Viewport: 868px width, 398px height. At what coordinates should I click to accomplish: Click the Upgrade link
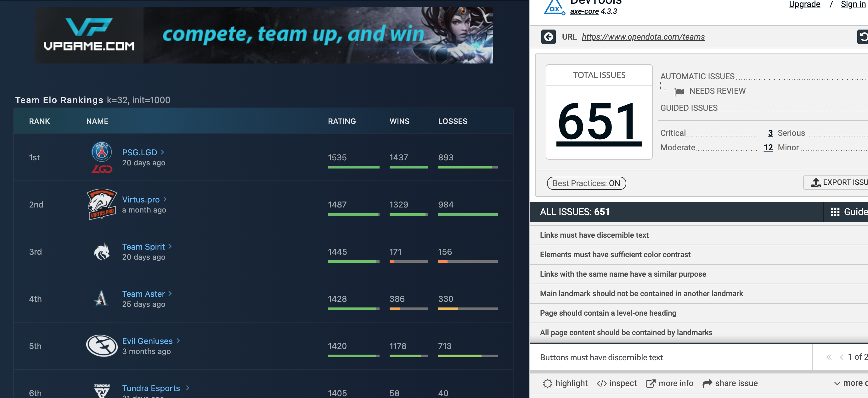(804, 4)
